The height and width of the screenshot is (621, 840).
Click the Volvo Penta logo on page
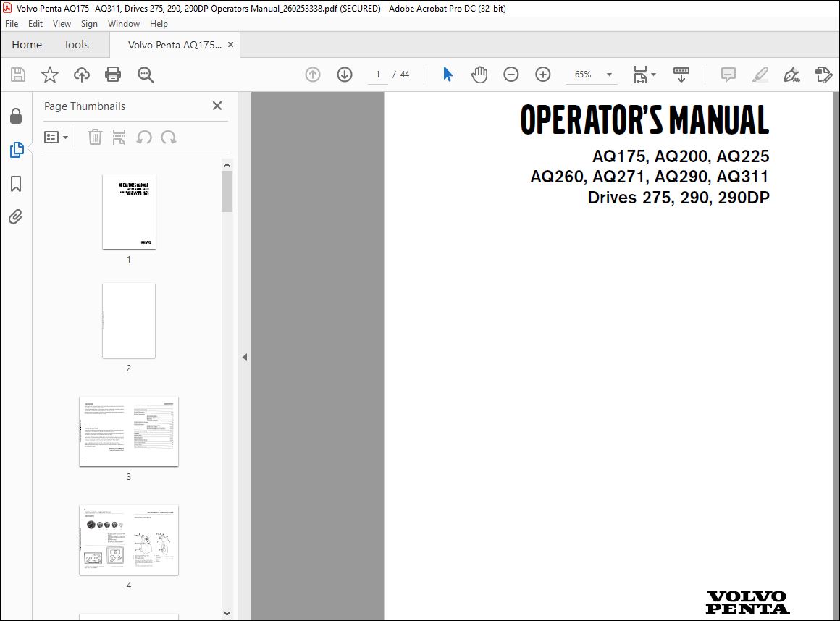[x=747, y=603]
